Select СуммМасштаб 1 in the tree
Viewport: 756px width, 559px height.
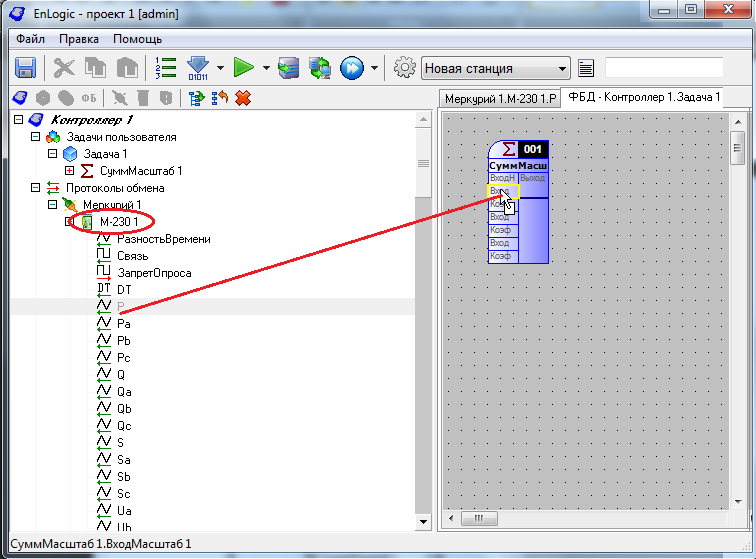pyautogui.click(x=141, y=171)
